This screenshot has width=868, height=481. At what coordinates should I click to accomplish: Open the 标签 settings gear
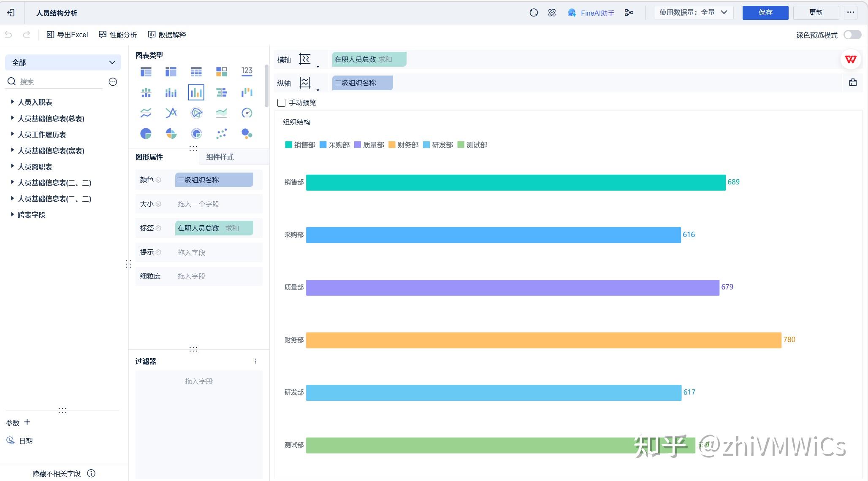(x=158, y=228)
